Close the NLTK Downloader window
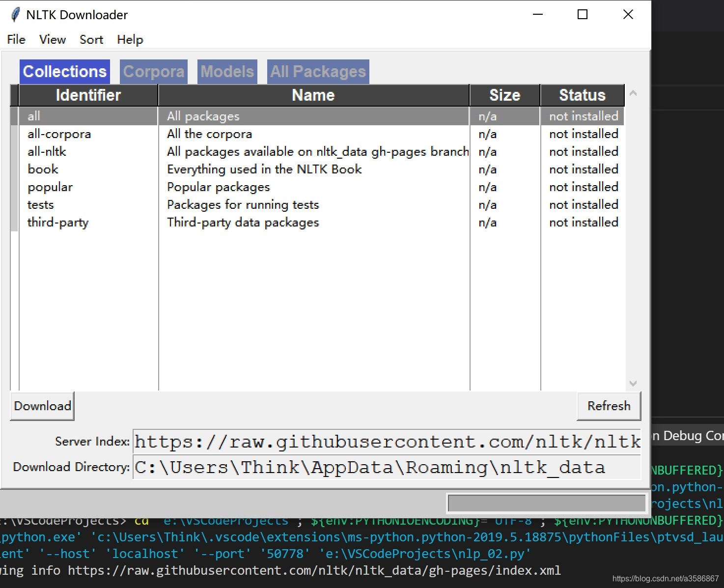The image size is (724, 588). (628, 14)
